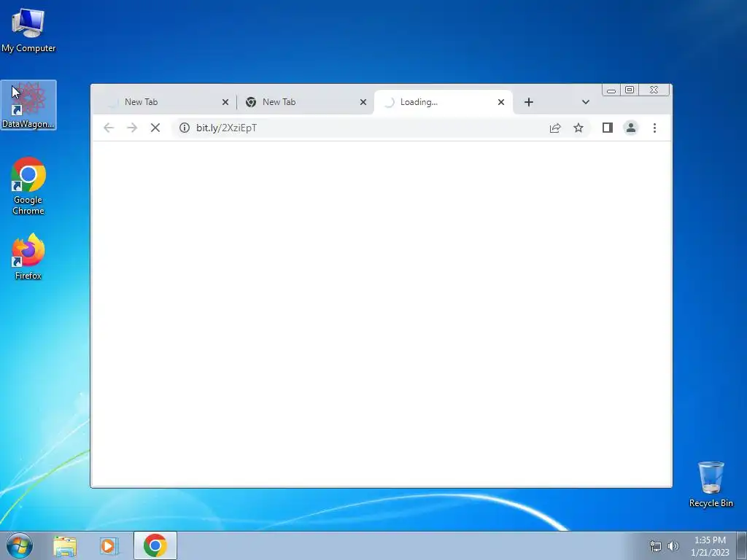Screen dimensions: 747x560
Task: Maximize the Chrome window
Action: click(x=630, y=90)
